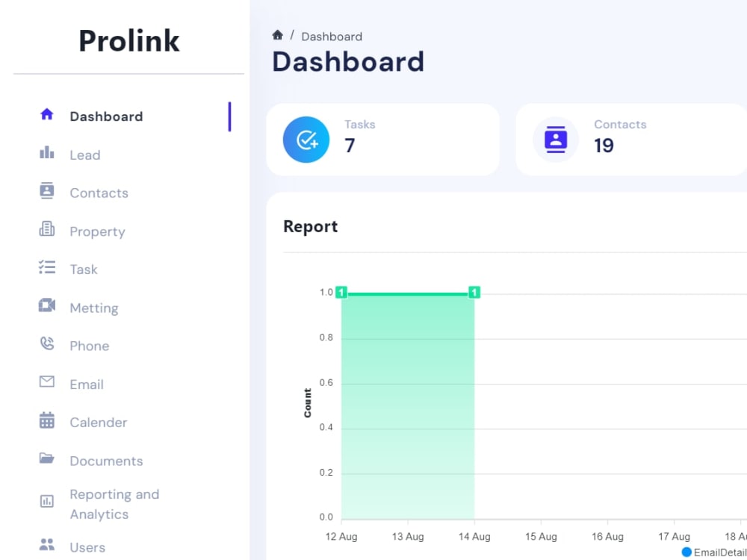Click the 16 Aug axis label
This screenshot has width=747, height=560.
[607, 537]
